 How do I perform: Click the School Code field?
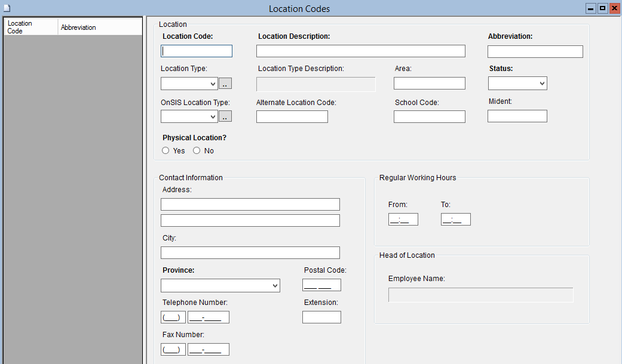coord(429,116)
